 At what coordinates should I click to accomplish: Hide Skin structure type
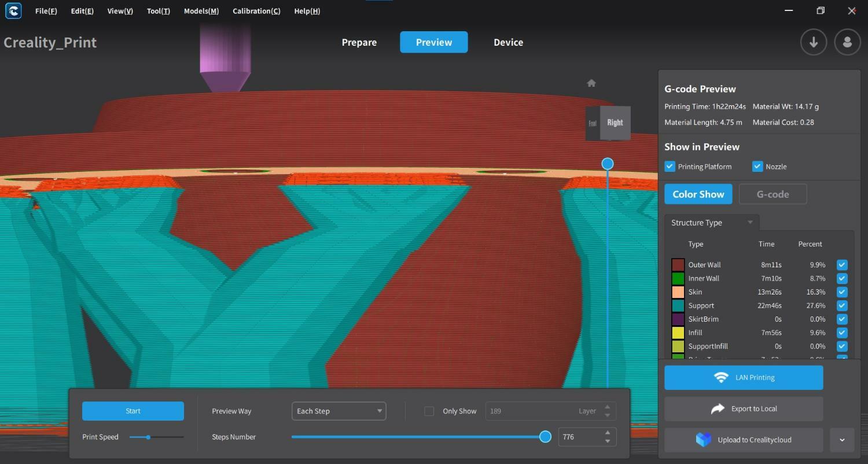tap(842, 292)
